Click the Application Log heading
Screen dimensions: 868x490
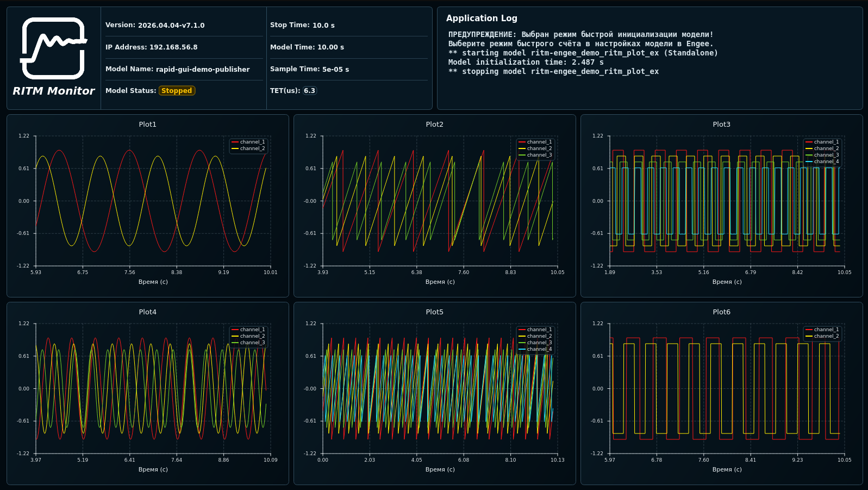tap(482, 18)
